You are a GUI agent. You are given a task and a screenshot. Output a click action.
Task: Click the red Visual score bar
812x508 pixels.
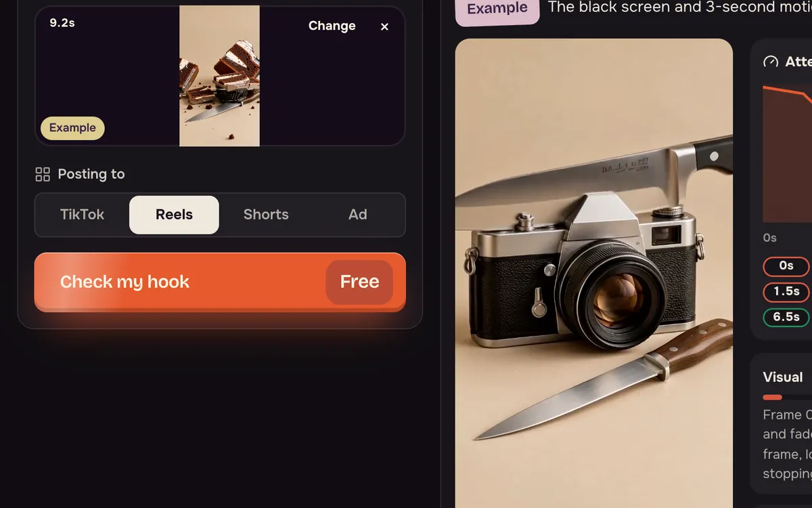coord(772,398)
